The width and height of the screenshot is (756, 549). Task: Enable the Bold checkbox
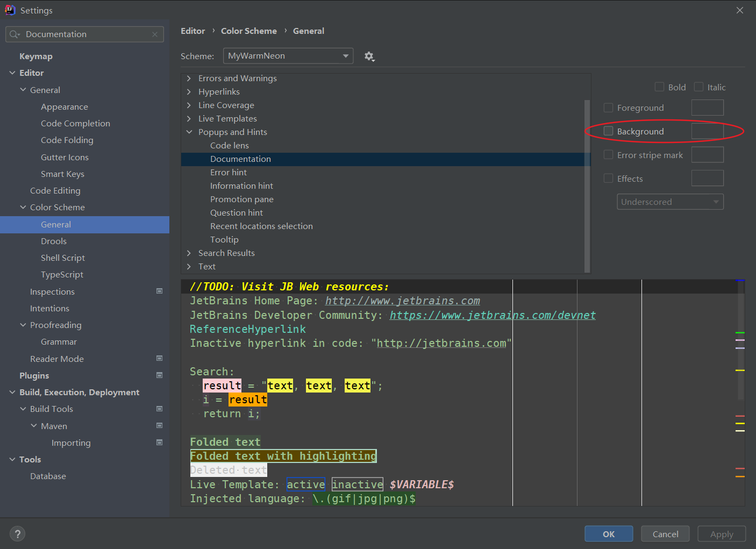click(x=659, y=87)
